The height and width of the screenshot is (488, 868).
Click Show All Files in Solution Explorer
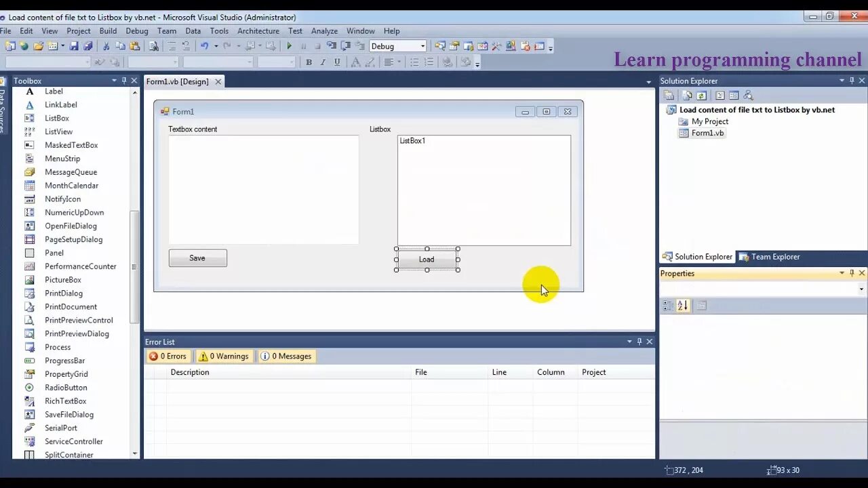[x=688, y=96]
